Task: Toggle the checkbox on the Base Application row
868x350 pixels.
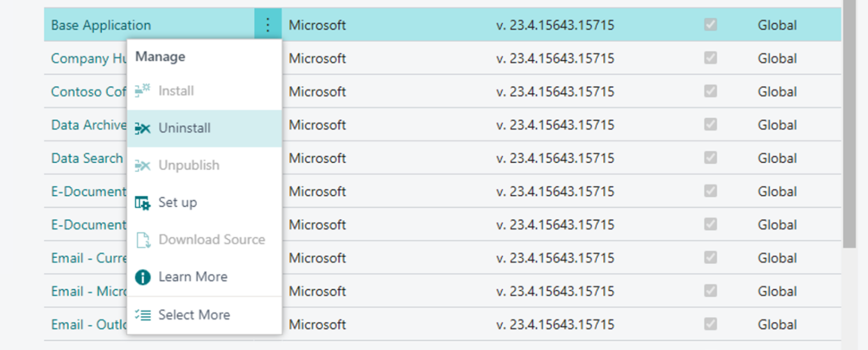Action: coord(710,25)
